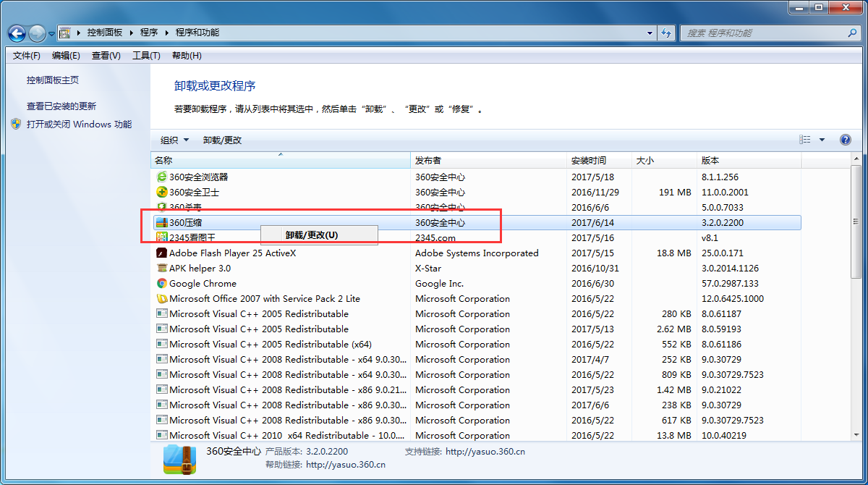Click the Microsoft Office 2007 icon

tap(162, 298)
